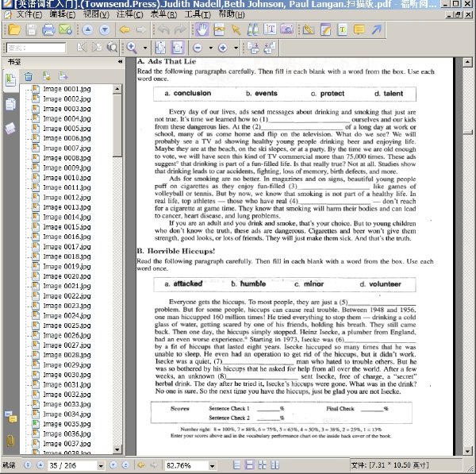Toggle Continuous Facing layout in status bar

274,465
